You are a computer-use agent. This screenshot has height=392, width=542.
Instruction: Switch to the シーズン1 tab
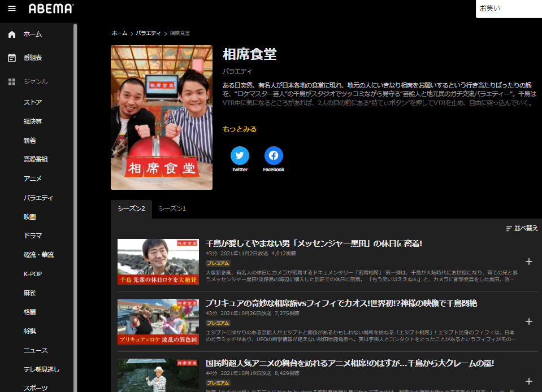172,209
